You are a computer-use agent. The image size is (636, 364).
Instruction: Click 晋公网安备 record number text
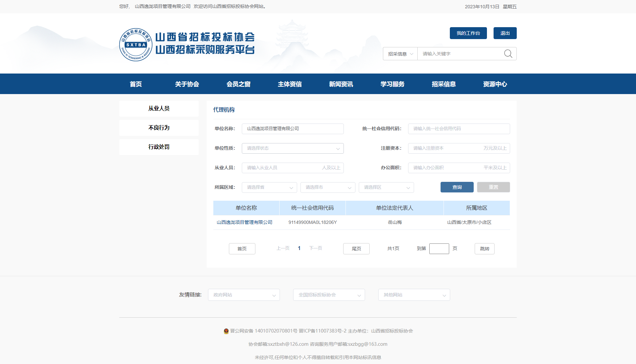264,331
